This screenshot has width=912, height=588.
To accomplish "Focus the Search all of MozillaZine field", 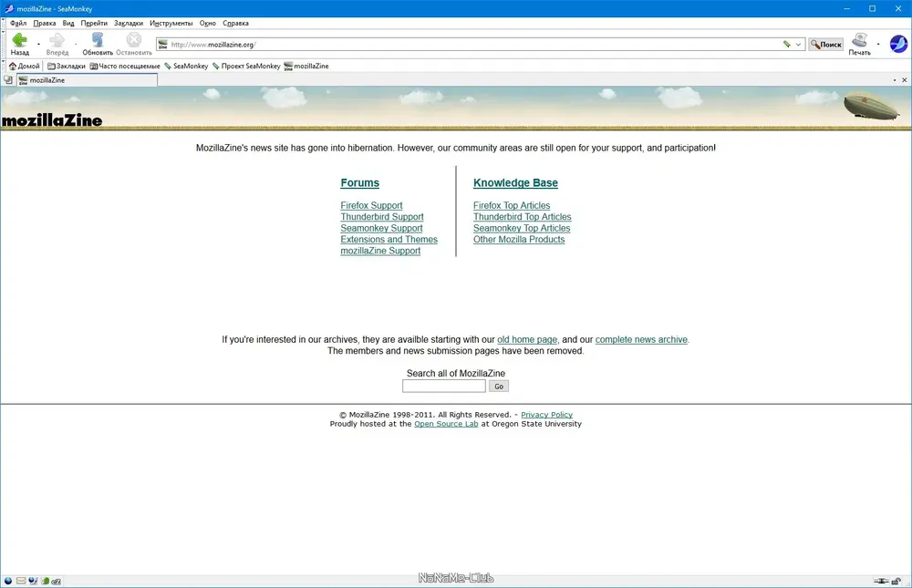I will (444, 387).
